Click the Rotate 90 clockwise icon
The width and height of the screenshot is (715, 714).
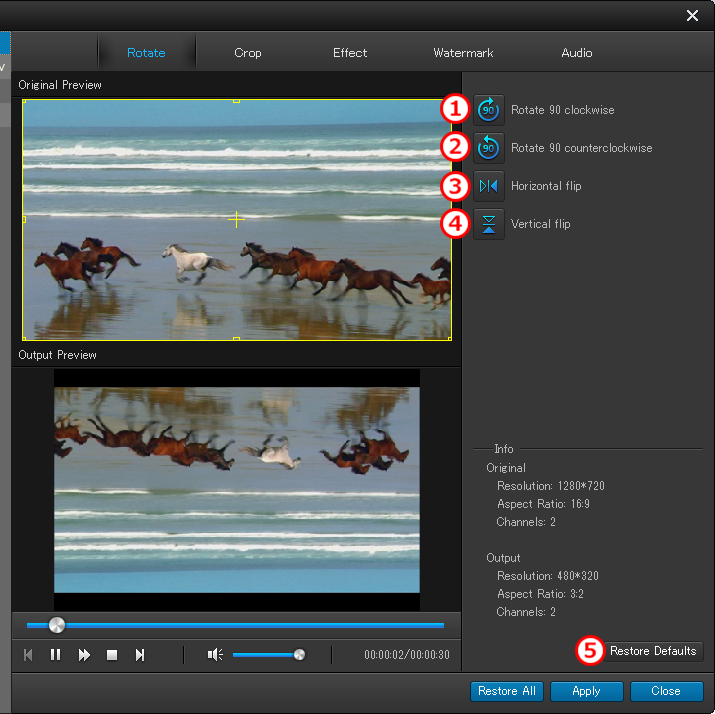[489, 109]
